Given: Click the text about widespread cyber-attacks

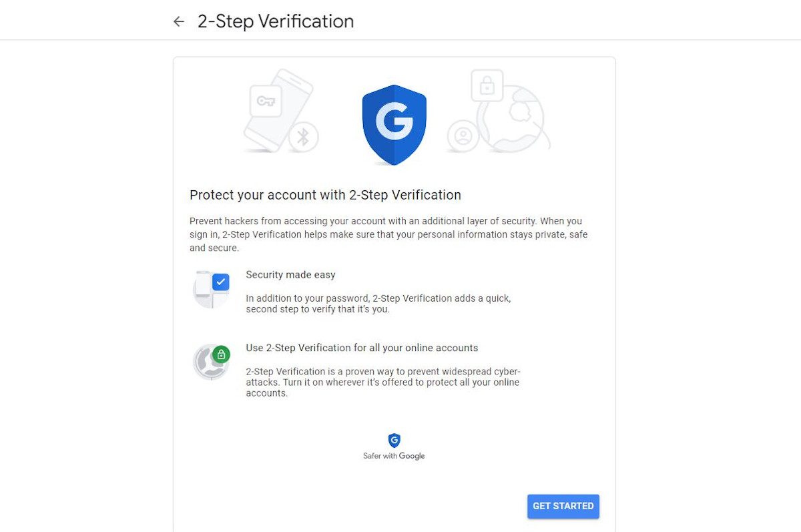Looking at the screenshot, I should 383,382.
